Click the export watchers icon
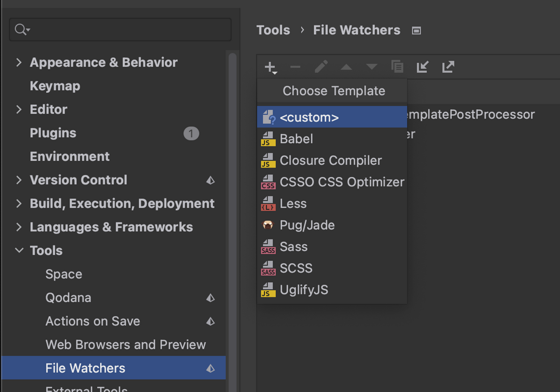 pos(448,67)
